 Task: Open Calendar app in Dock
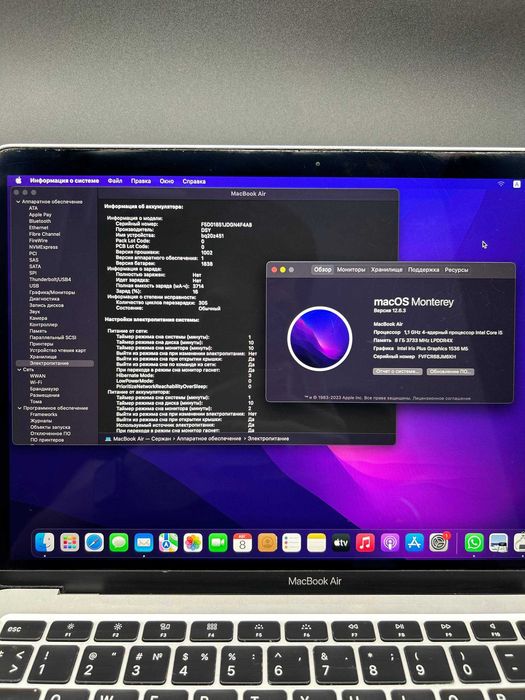click(242, 542)
